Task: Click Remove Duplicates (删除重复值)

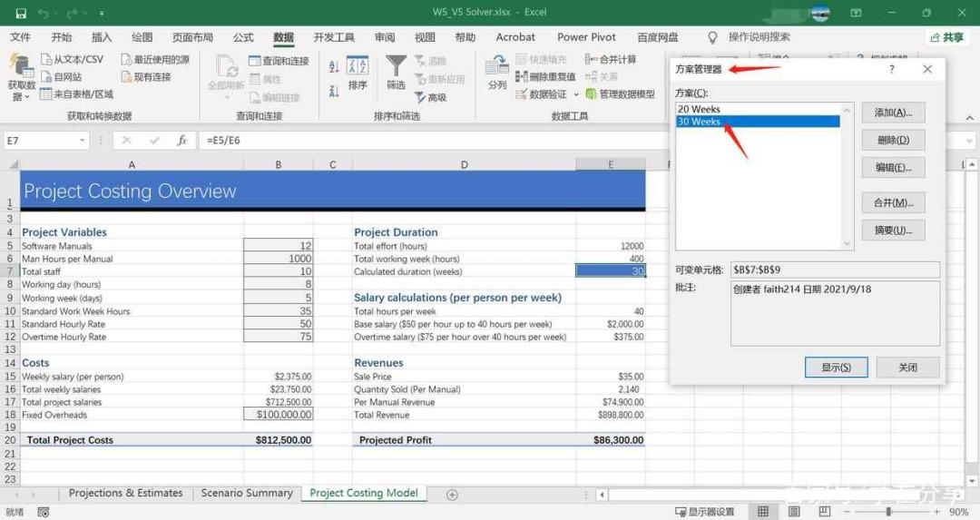Action: click(545, 76)
